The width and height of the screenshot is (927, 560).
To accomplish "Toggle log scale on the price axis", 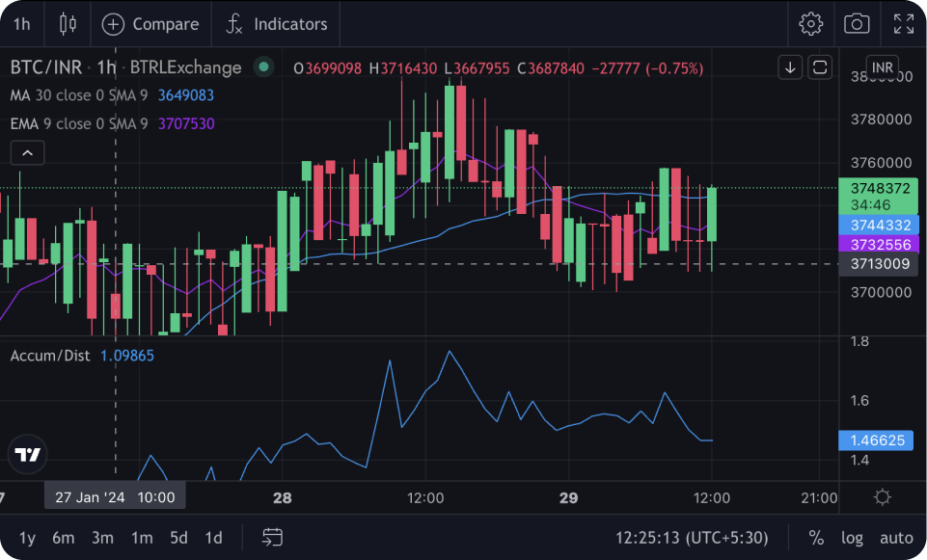I will 852,538.
